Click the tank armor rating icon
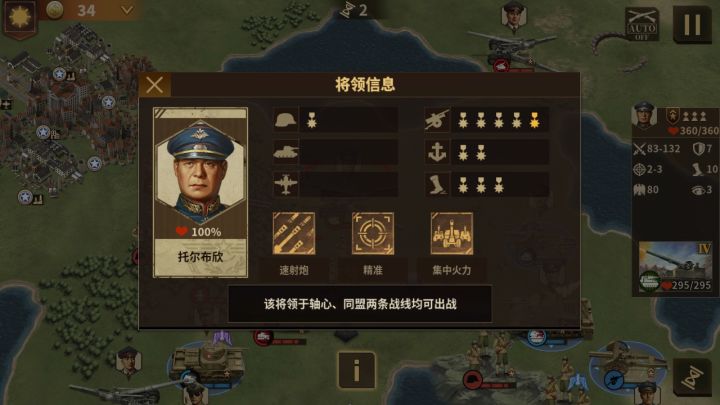Image resolution: width=720 pixels, height=405 pixels. click(x=286, y=152)
